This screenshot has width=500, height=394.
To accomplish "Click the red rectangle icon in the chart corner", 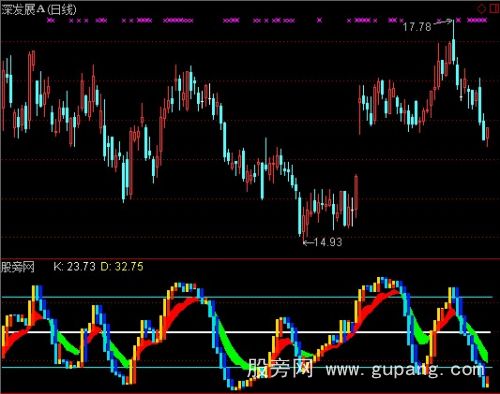I will 494,8.
